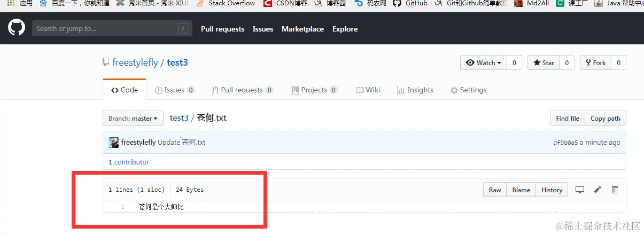Open the 百度一下 bookmark
This screenshot has width=644, height=235.
coord(74,3)
